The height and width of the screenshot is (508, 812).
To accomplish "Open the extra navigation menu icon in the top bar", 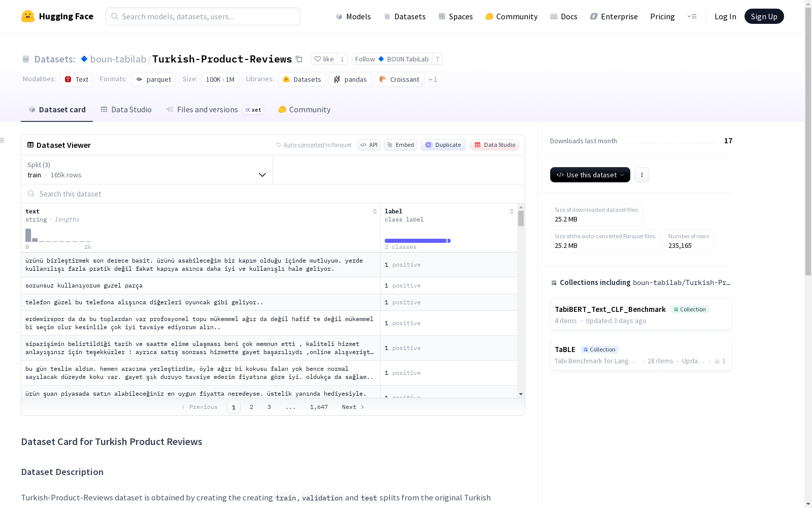I will pyautogui.click(x=692, y=16).
